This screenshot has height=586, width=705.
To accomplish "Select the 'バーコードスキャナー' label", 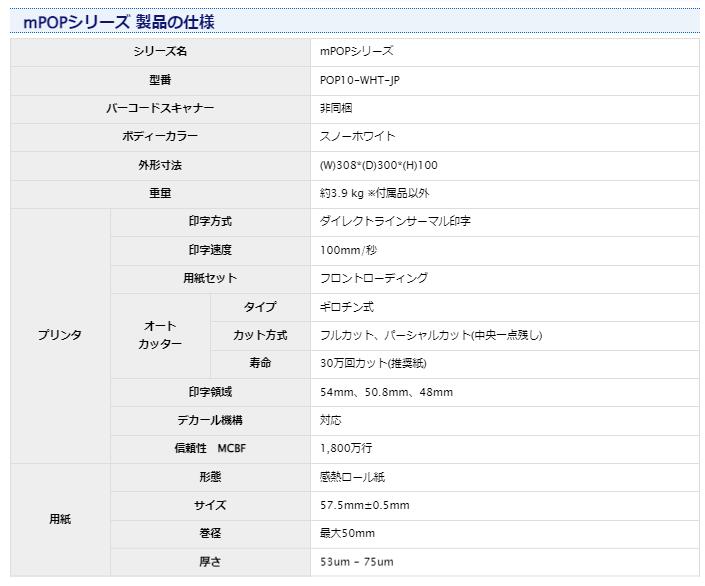I will click(160, 108).
